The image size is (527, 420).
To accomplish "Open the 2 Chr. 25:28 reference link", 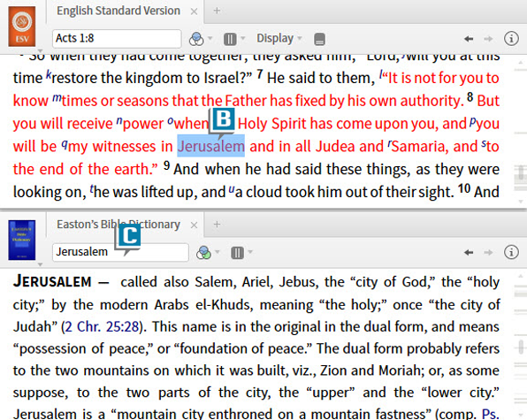I will 102,326.
